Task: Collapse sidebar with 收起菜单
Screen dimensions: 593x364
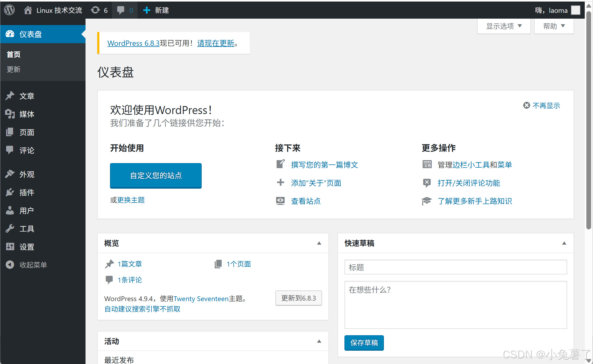Action: click(x=33, y=265)
